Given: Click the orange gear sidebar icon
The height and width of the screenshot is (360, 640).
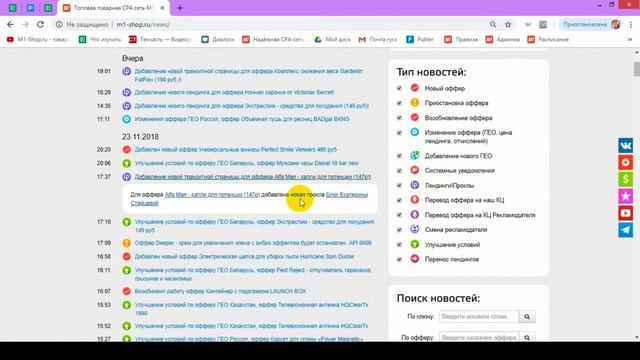Looking at the screenshot, I should coord(625,162).
